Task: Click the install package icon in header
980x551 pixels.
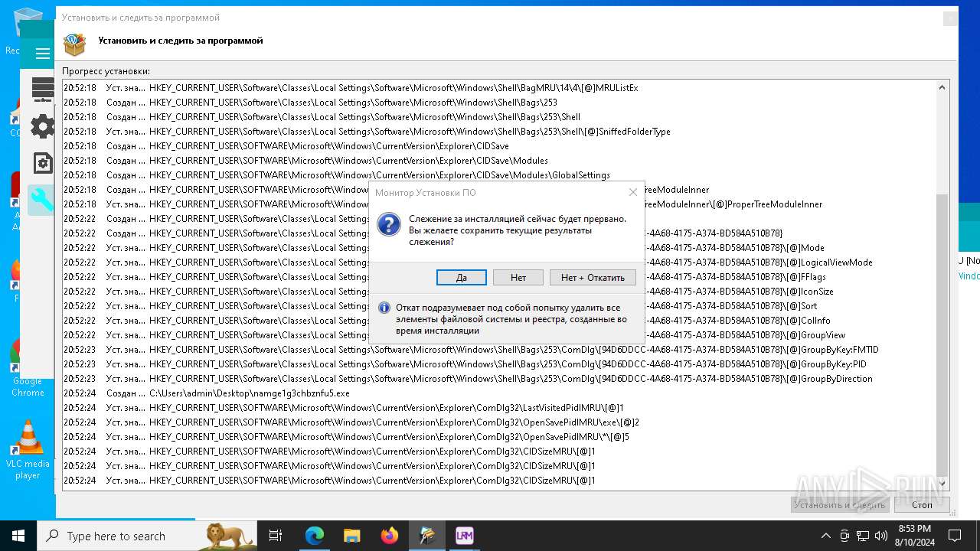Action: tap(74, 44)
